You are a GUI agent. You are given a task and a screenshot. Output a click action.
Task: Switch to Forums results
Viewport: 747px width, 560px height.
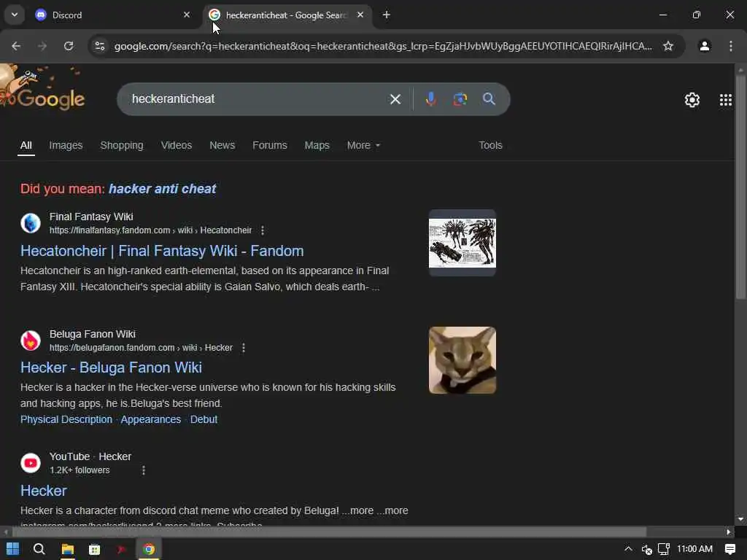pyautogui.click(x=270, y=145)
